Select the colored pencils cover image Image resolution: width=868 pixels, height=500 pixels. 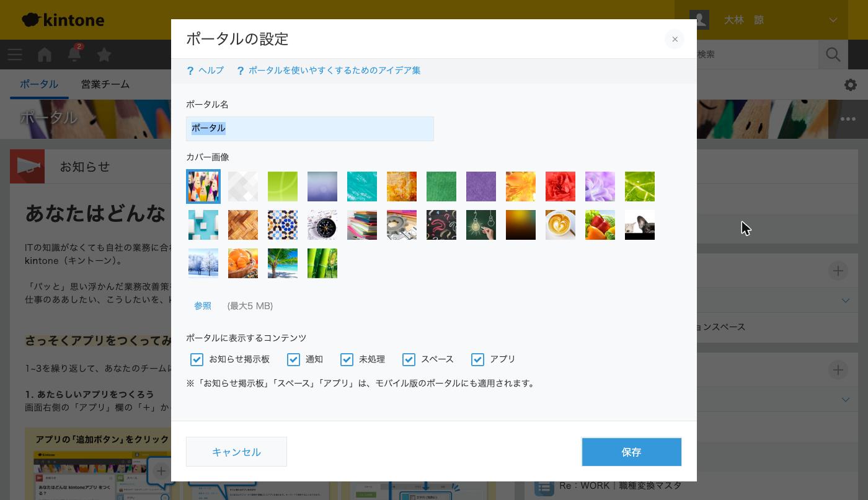(203, 186)
